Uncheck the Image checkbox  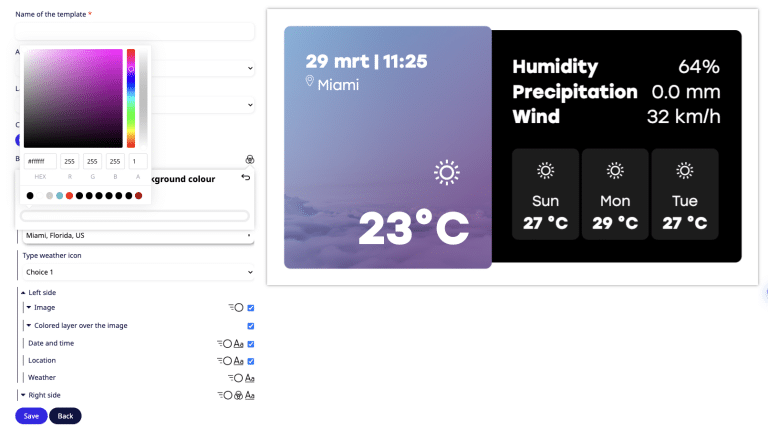(x=250, y=308)
